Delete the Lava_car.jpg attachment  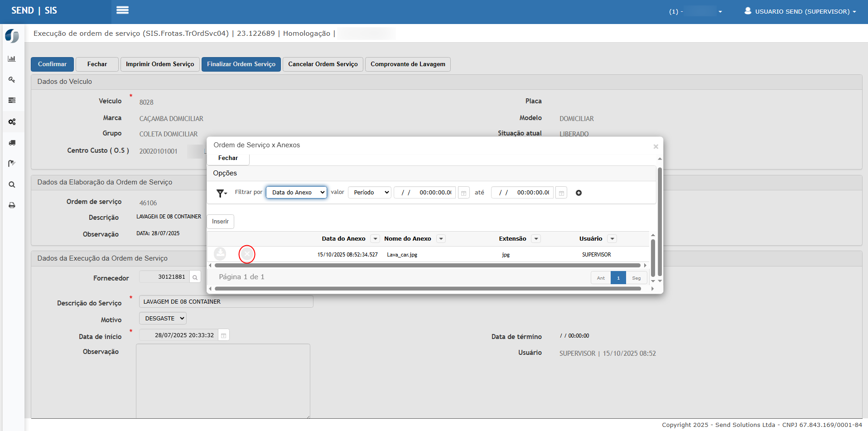(x=247, y=254)
